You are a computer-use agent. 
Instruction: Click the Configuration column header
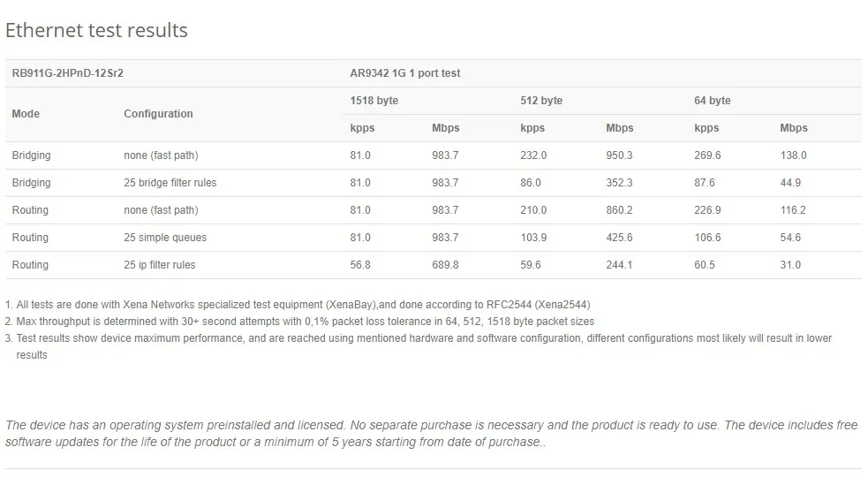pyautogui.click(x=158, y=114)
